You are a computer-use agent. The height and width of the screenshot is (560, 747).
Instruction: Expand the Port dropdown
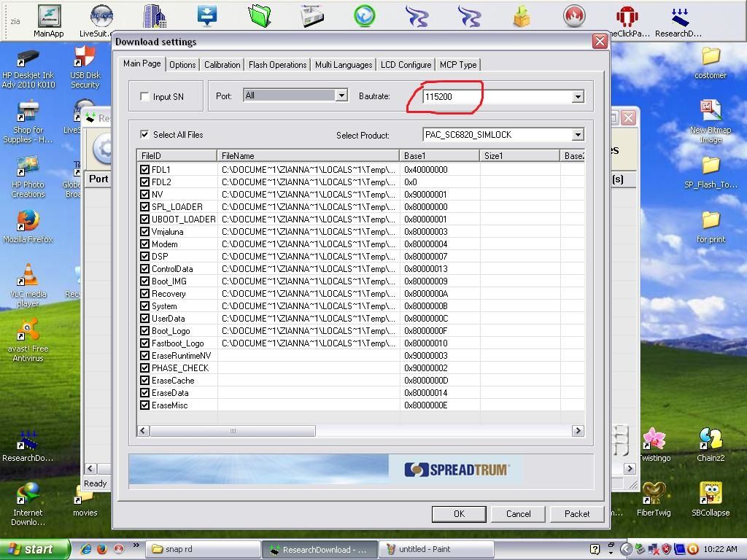(x=341, y=96)
